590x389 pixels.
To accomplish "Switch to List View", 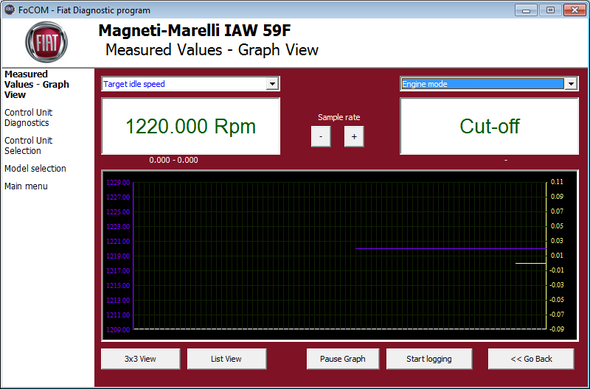I will [x=227, y=359].
